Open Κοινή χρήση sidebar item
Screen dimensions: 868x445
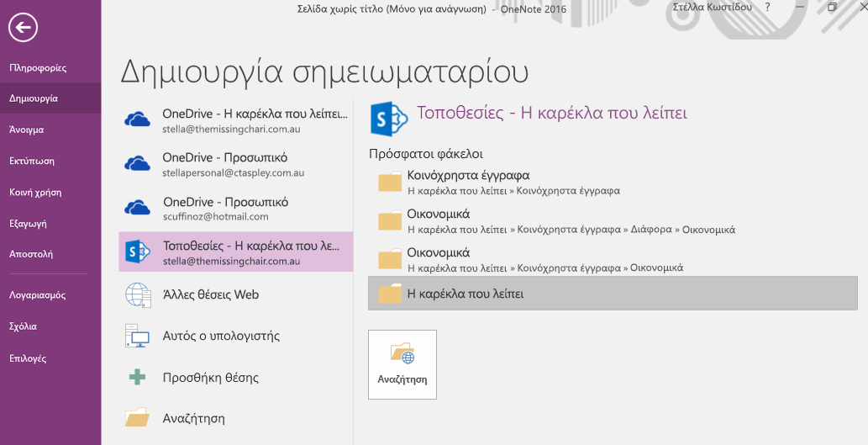tap(35, 193)
